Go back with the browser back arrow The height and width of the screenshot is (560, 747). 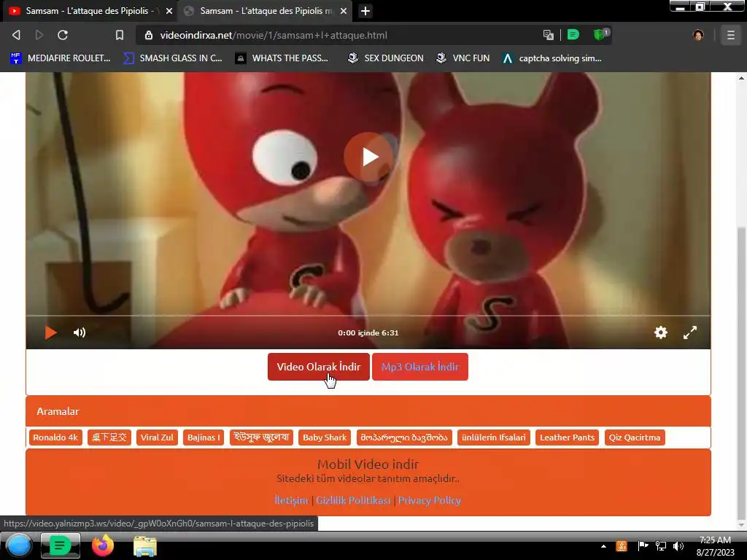click(16, 35)
